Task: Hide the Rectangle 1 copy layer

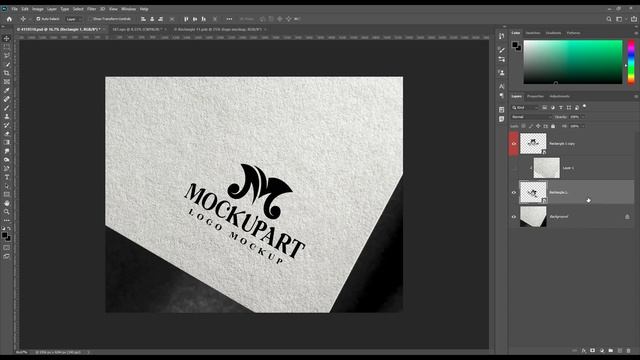Action: click(x=514, y=144)
